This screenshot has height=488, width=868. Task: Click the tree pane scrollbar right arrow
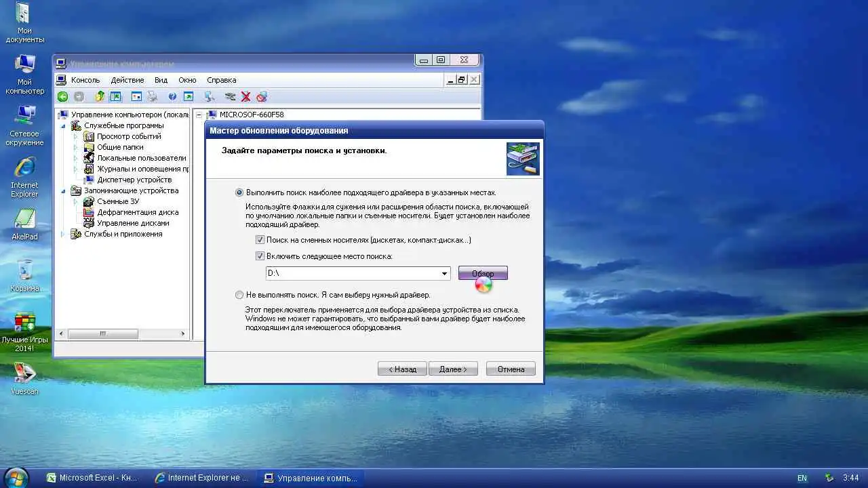(x=182, y=334)
